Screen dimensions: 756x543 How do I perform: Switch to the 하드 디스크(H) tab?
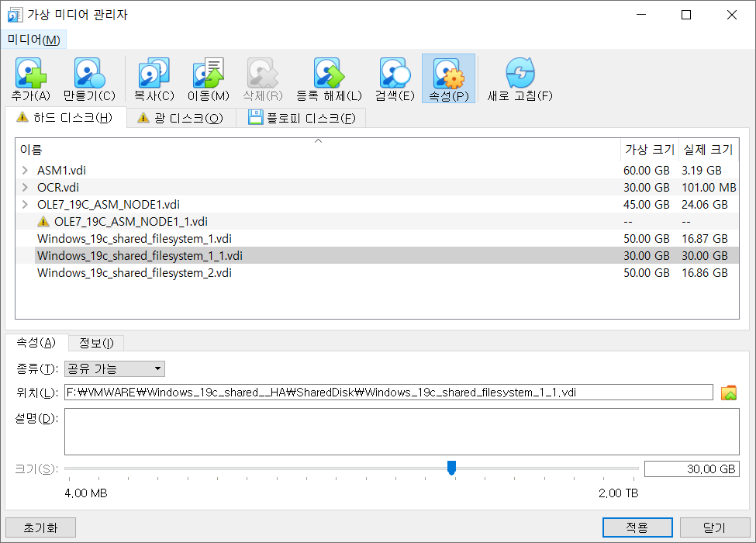click(65, 118)
